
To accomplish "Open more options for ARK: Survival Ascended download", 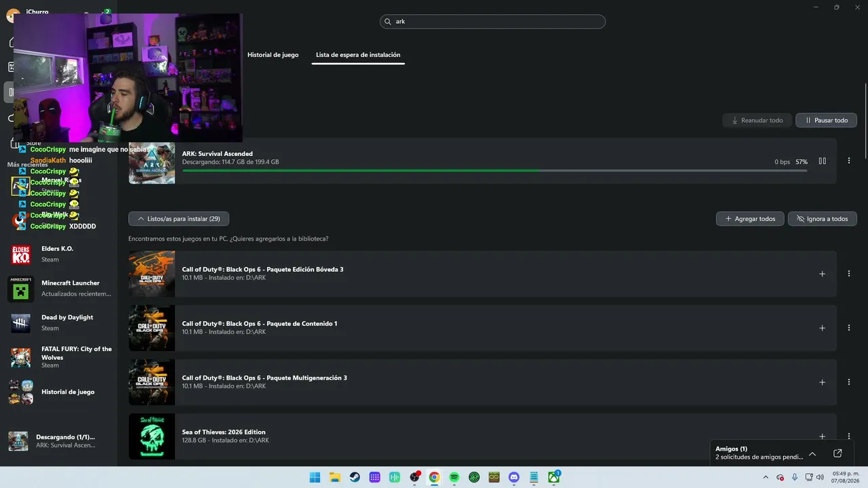I will point(849,161).
